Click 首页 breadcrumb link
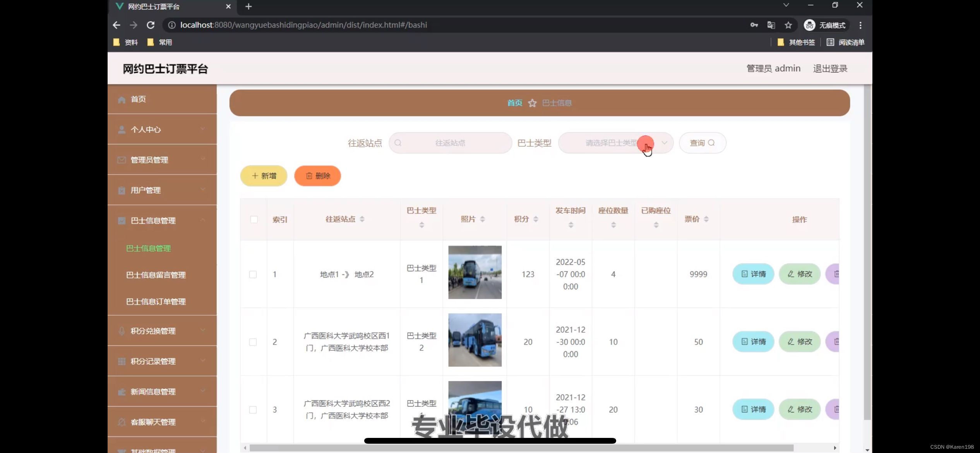 (515, 103)
